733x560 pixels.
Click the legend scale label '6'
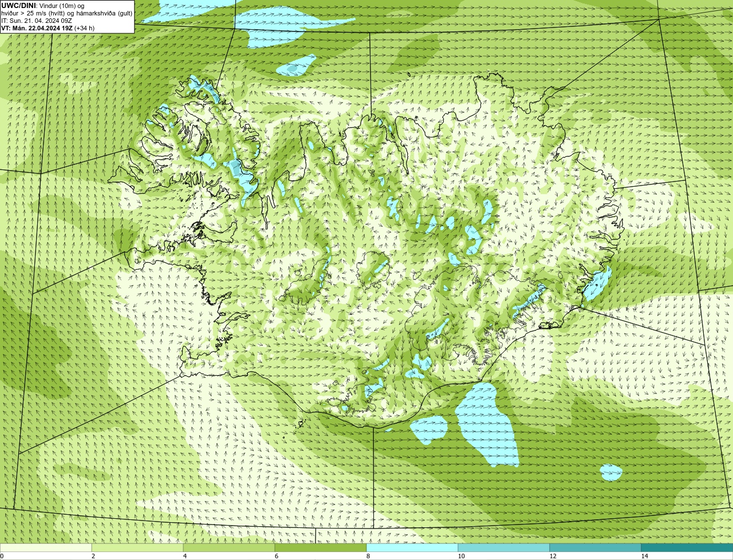276,556
